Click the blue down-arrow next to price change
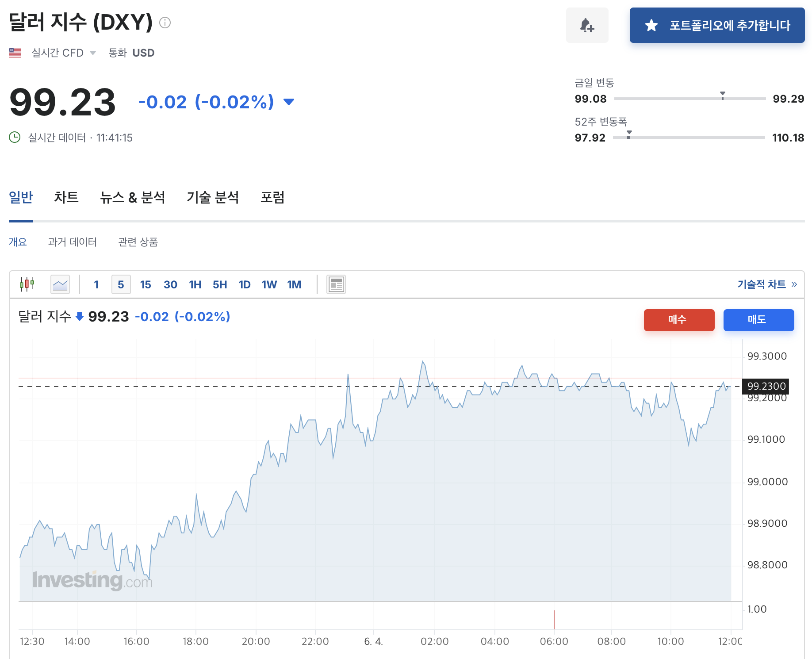The height and width of the screenshot is (659, 812). pyautogui.click(x=289, y=102)
